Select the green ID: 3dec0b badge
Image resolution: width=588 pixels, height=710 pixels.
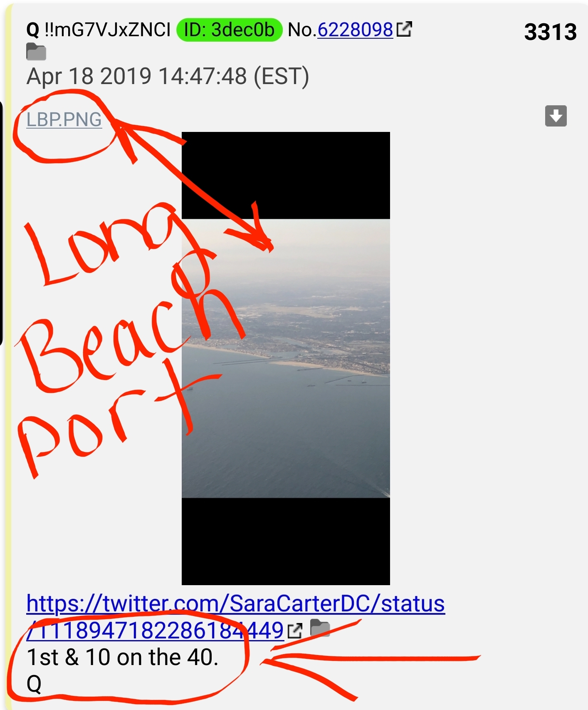click(x=230, y=30)
